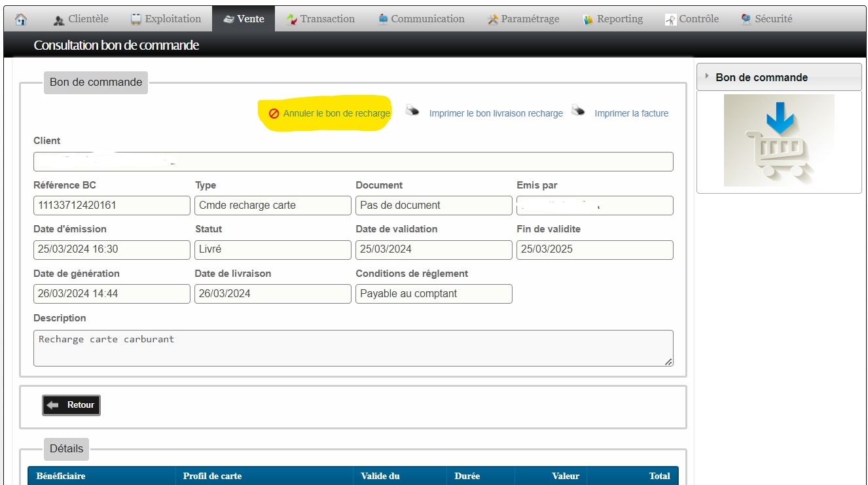Click printer icon beside Imprimer le bon livraison
868x485 pixels.
point(412,111)
